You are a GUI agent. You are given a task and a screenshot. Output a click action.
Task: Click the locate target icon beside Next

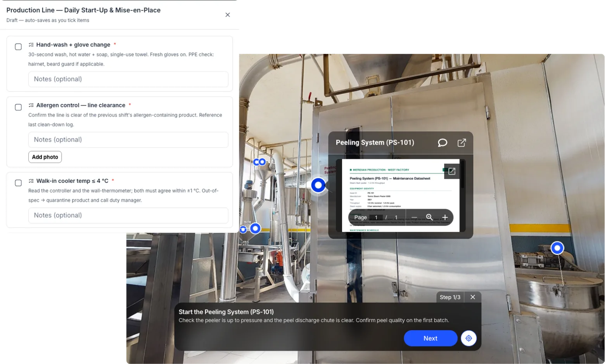coord(468,338)
